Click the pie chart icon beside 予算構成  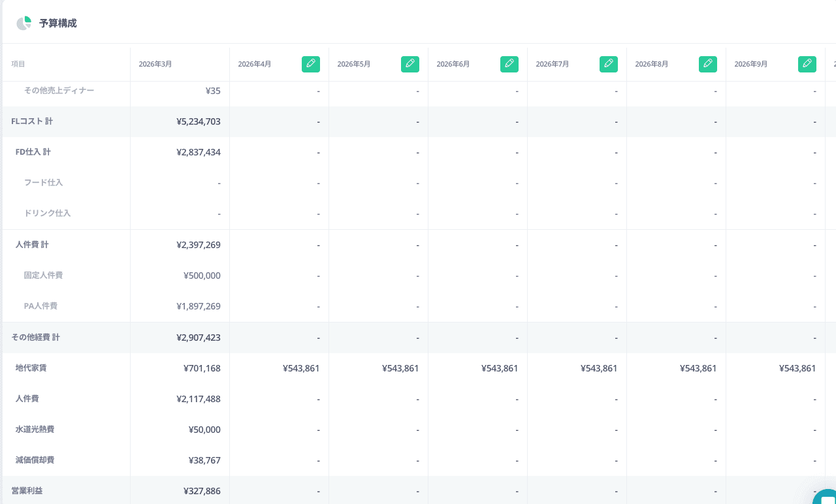tap(24, 24)
